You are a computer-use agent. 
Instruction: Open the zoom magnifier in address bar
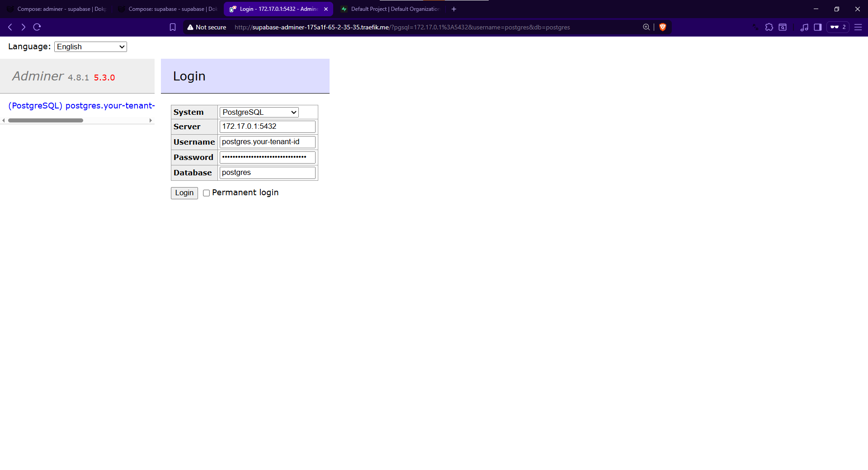pyautogui.click(x=646, y=27)
